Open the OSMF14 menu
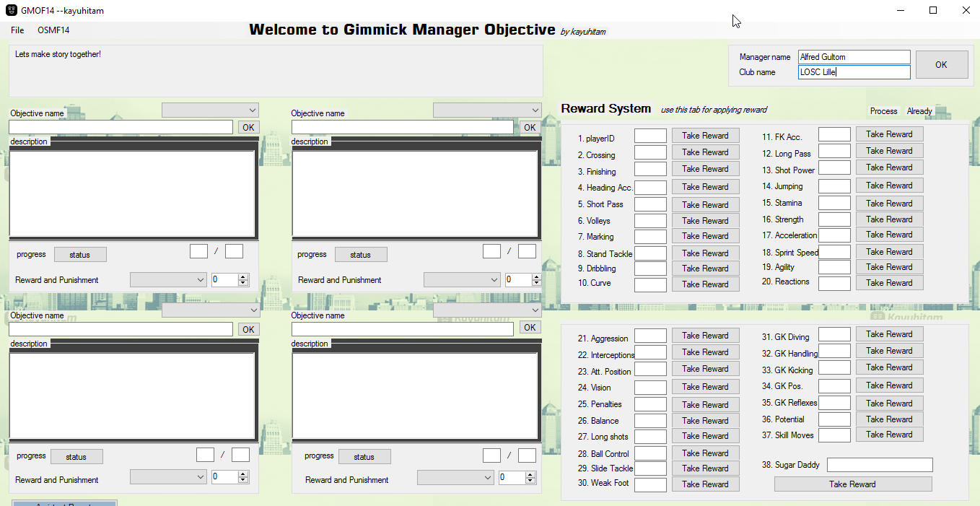 click(53, 30)
